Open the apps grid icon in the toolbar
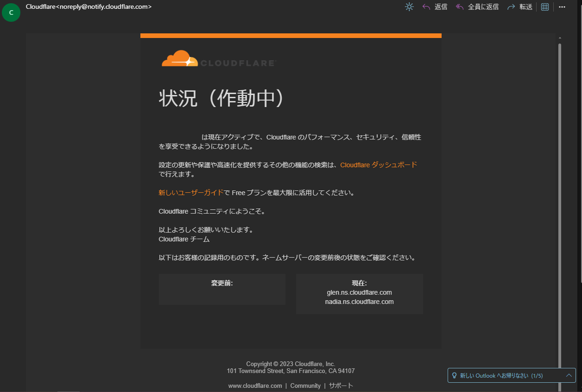 pos(544,6)
